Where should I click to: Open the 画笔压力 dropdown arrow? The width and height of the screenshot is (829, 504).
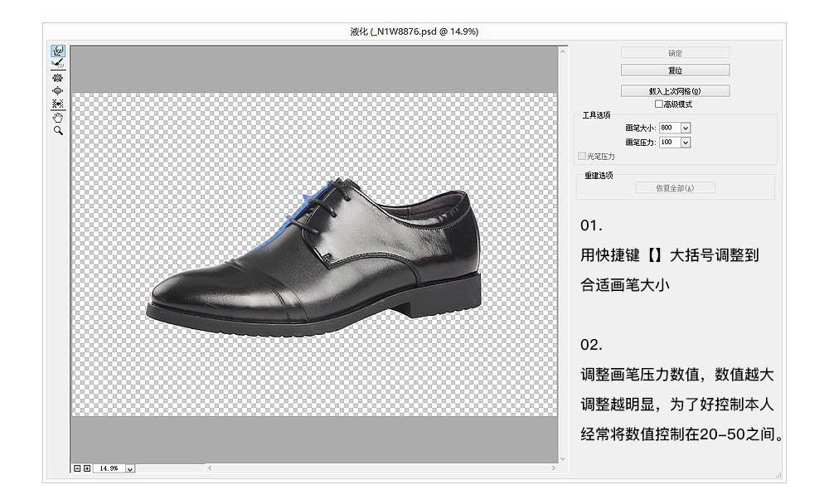click(x=686, y=142)
